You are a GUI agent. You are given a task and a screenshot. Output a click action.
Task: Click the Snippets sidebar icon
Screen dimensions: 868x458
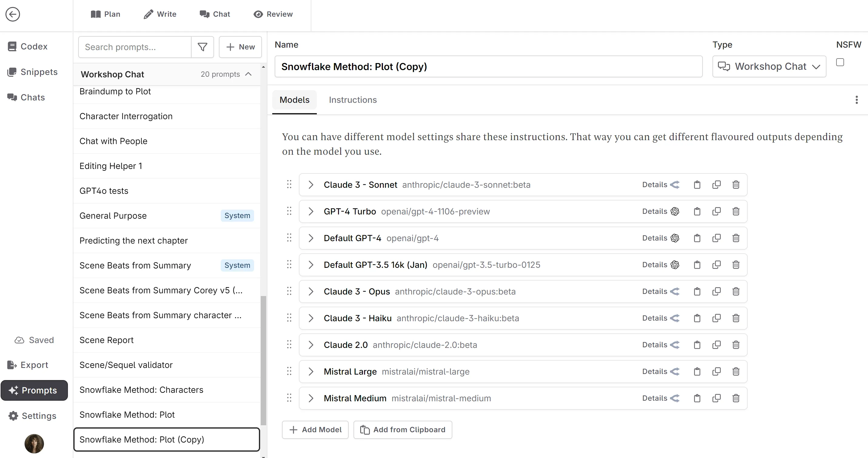[x=12, y=72]
